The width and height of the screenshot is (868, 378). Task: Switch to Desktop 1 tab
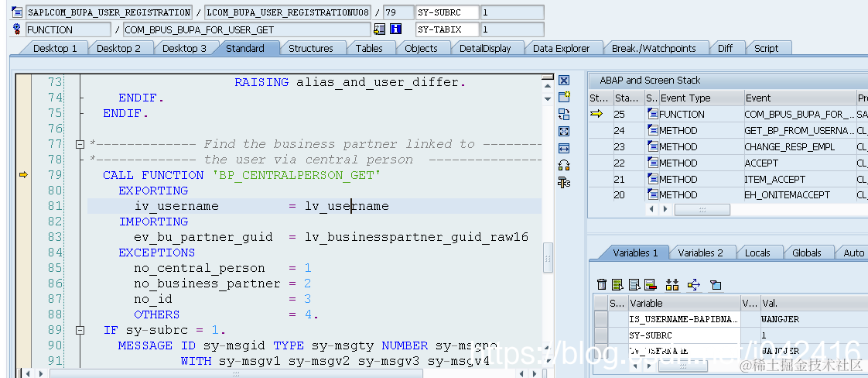[x=55, y=48]
